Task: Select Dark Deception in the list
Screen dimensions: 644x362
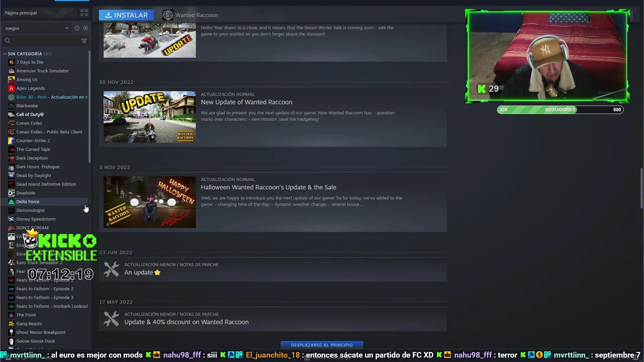Action: (x=32, y=158)
